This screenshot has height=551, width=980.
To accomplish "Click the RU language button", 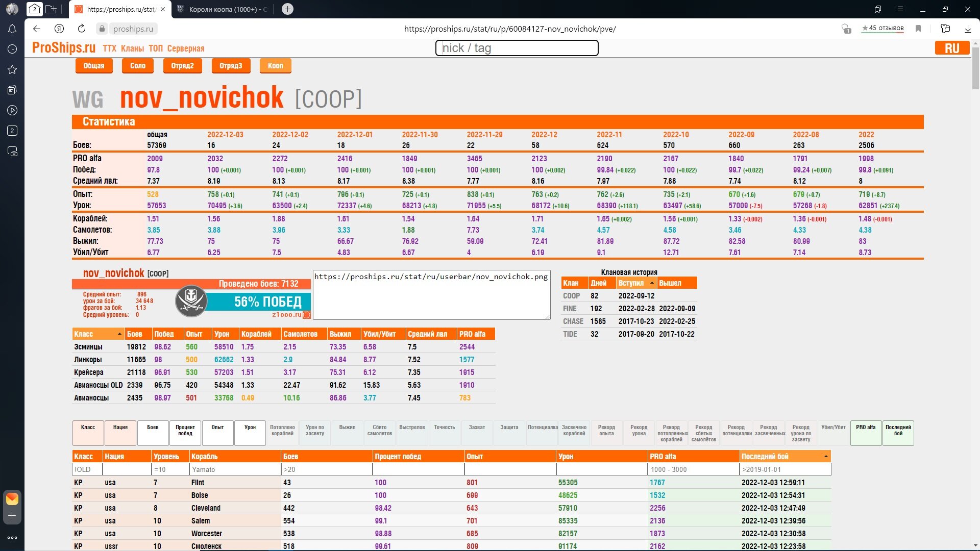I will click(x=952, y=48).
